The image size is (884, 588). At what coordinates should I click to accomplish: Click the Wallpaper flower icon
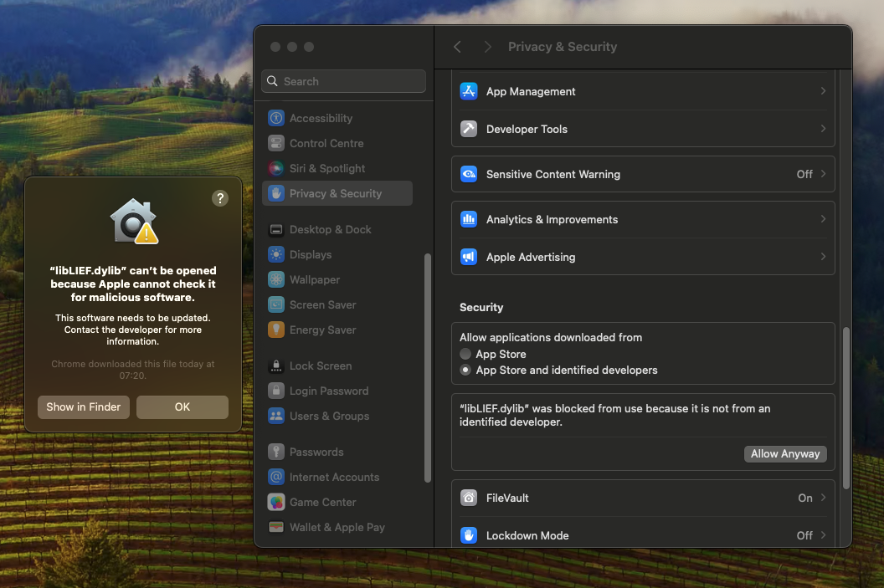pyautogui.click(x=275, y=279)
